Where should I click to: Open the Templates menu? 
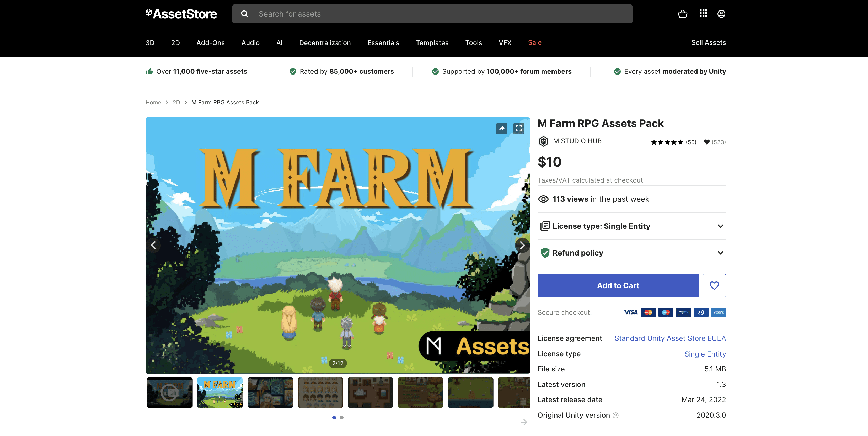432,43
